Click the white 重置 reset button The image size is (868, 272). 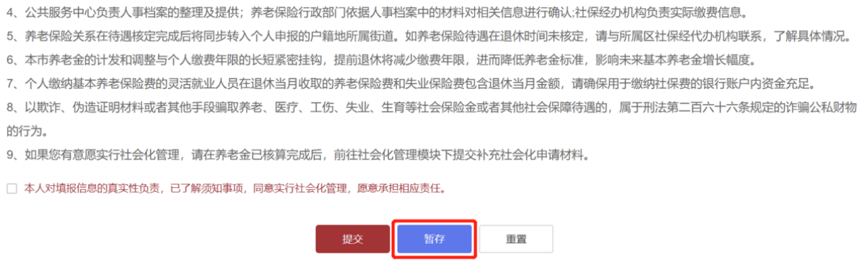click(516, 239)
